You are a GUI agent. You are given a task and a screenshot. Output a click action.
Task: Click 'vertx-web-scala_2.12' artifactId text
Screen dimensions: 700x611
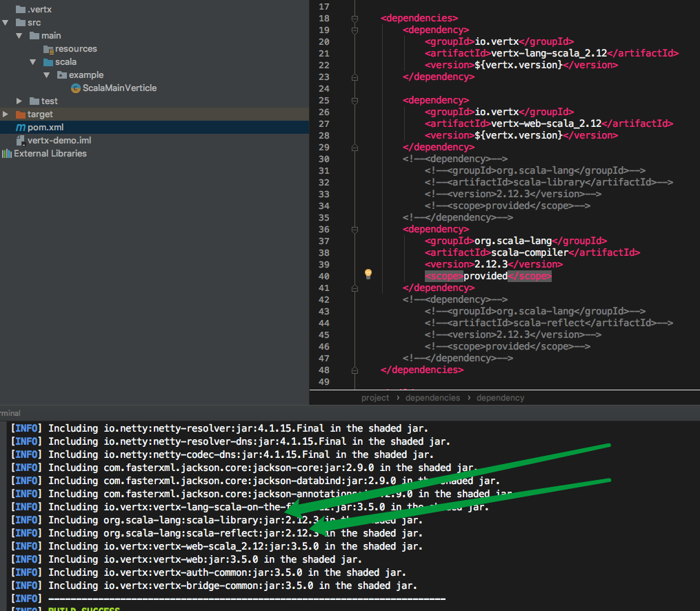coord(546,123)
